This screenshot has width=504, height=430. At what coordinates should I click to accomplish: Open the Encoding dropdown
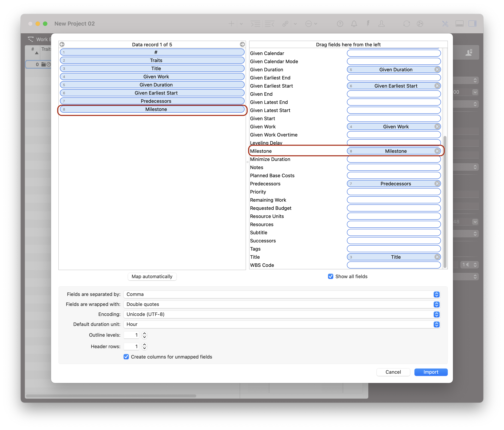282,314
